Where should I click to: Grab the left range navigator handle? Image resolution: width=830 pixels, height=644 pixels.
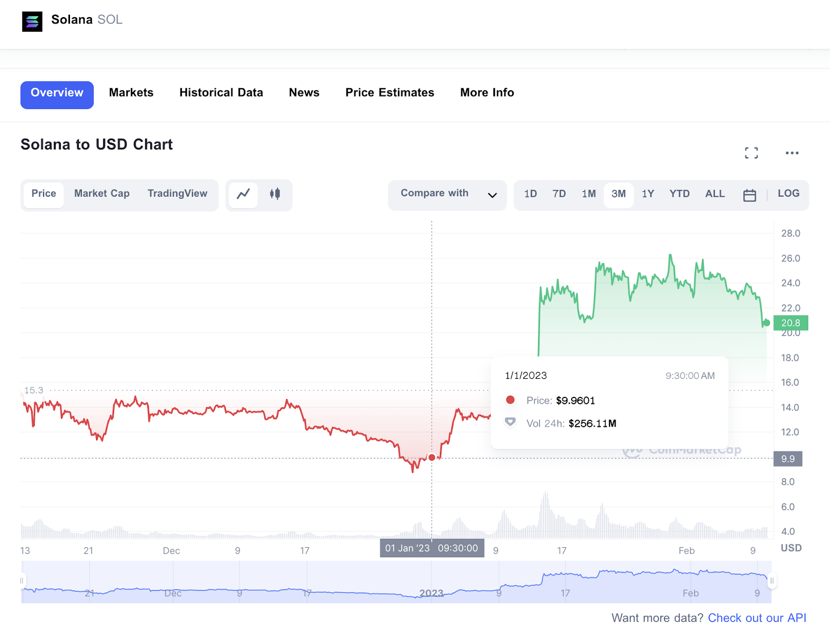pos(21,581)
